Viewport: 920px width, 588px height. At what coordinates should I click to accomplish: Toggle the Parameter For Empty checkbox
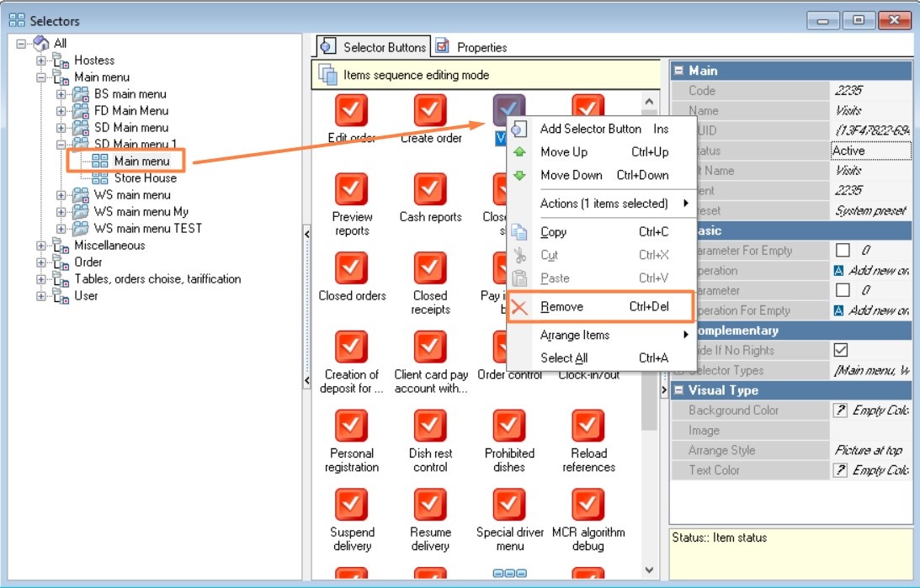coord(843,251)
